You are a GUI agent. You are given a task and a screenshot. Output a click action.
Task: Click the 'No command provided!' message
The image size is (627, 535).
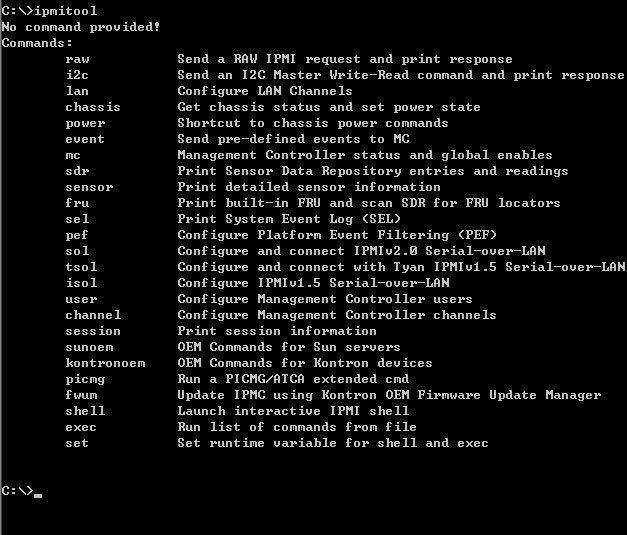pyautogui.click(x=81, y=27)
